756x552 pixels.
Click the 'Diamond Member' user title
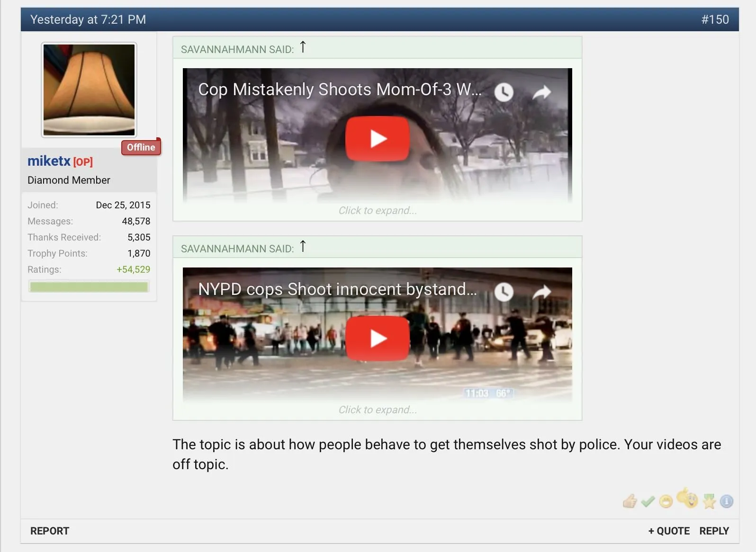coord(69,180)
